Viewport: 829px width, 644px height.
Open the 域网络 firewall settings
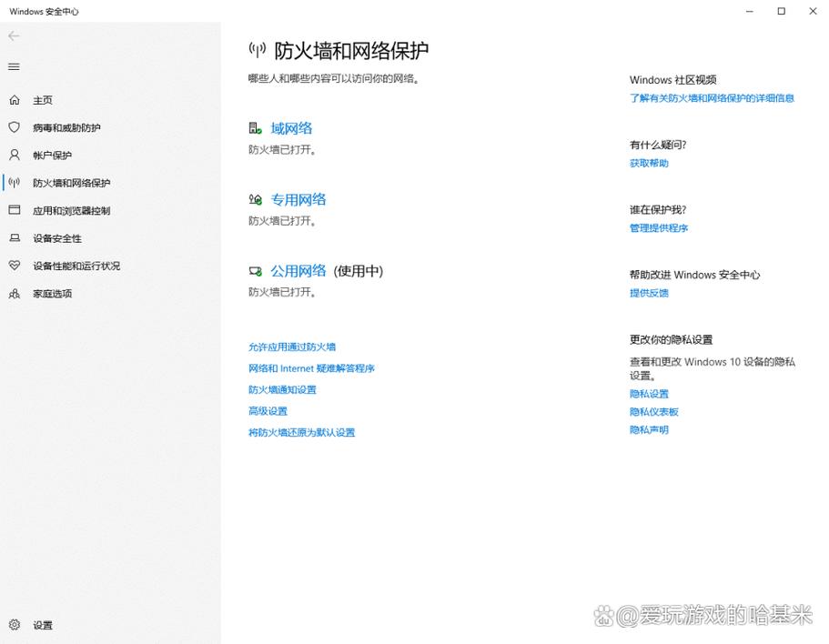[291, 128]
